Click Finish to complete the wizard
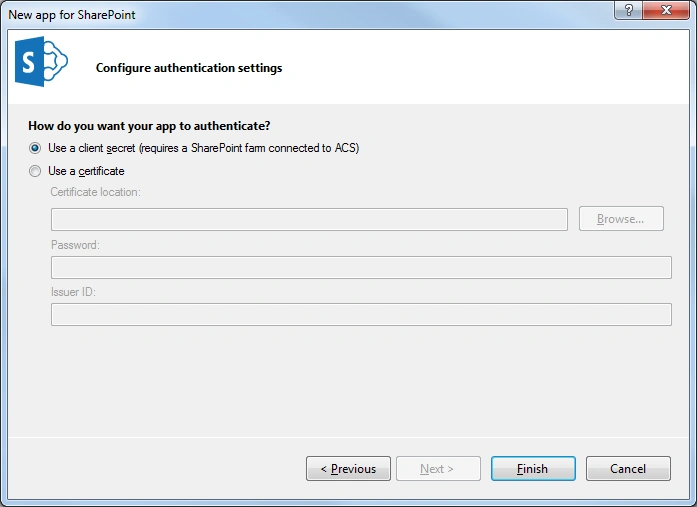This screenshot has width=697, height=507. click(533, 468)
